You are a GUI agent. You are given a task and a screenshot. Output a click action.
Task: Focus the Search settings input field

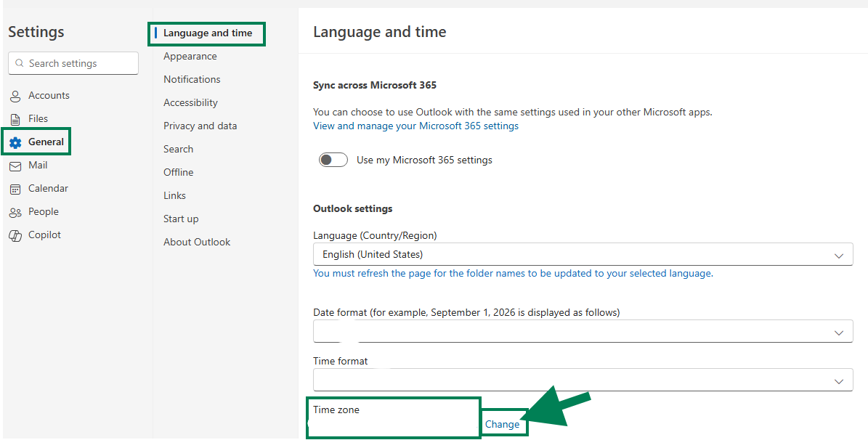point(73,63)
